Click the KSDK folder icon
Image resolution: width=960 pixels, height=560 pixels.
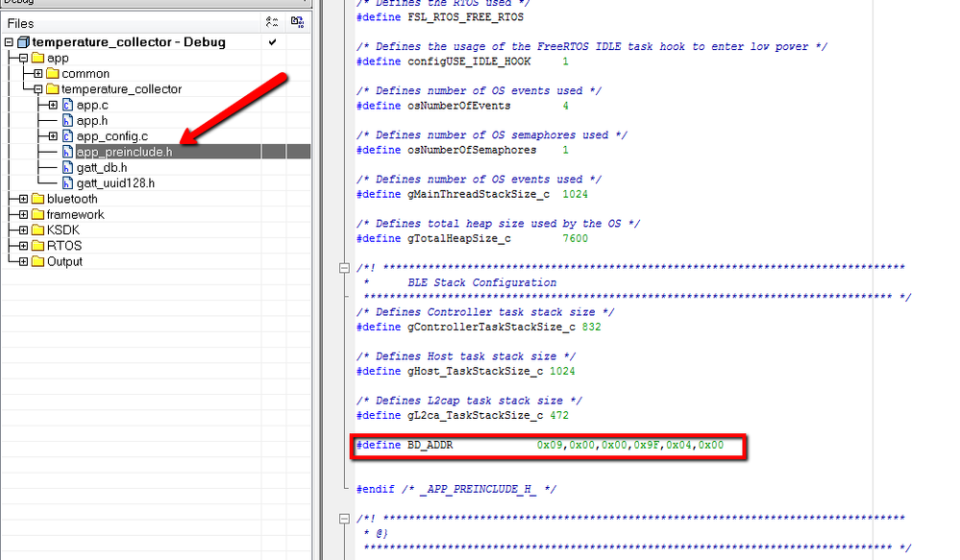pyautogui.click(x=38, y=231)
